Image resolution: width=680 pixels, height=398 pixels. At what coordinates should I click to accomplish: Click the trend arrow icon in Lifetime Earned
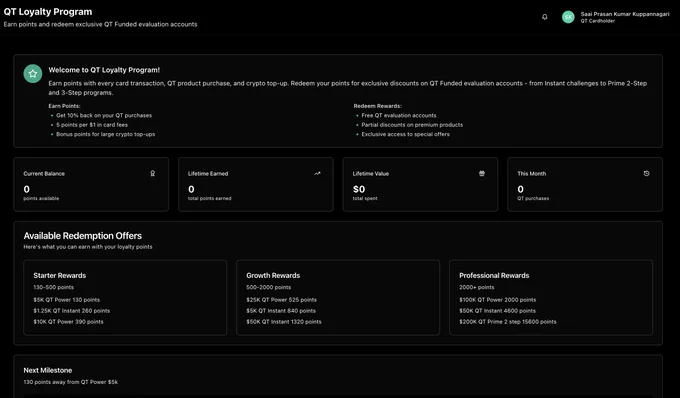(x=317, y=173)
